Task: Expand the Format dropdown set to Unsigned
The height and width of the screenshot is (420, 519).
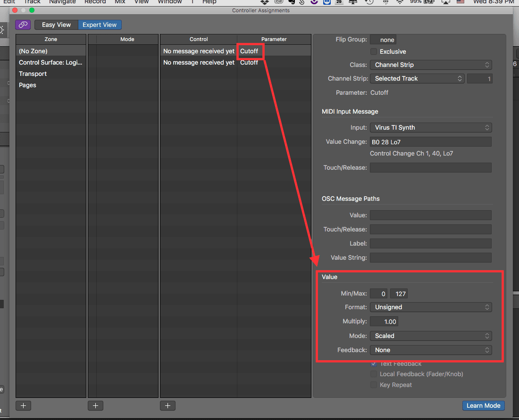Action: point(430,307)
